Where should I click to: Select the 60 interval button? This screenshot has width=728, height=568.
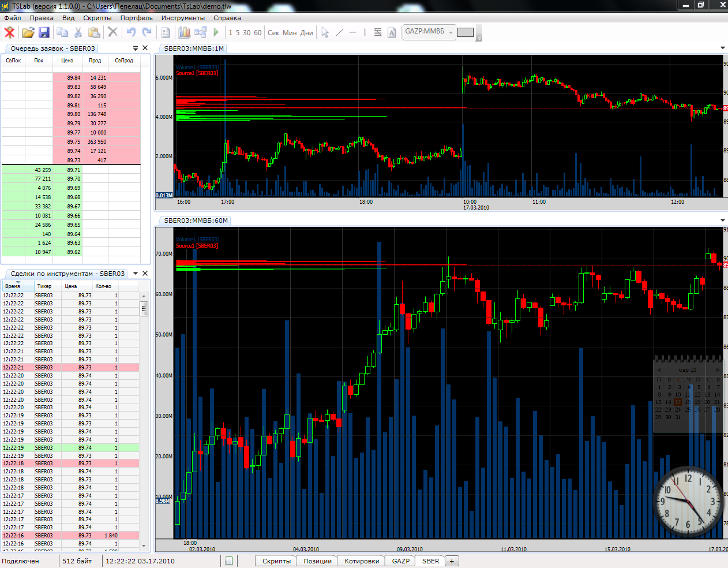coord(257,33)
